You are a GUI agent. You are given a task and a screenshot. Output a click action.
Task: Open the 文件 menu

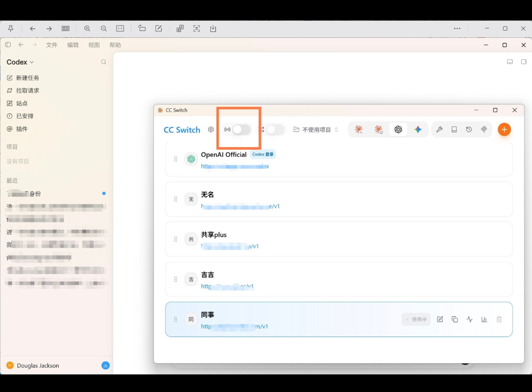(x=52, y=45)
